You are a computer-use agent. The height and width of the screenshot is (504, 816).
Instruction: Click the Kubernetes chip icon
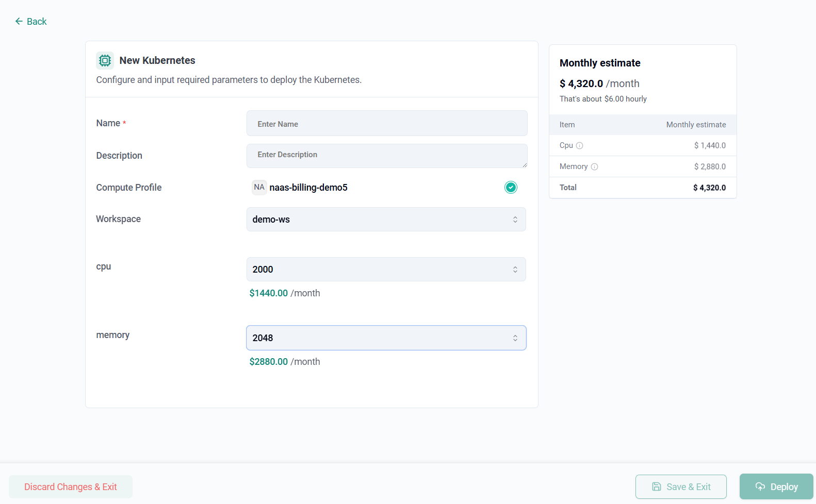pyautogui.click(x=105, y=60)
